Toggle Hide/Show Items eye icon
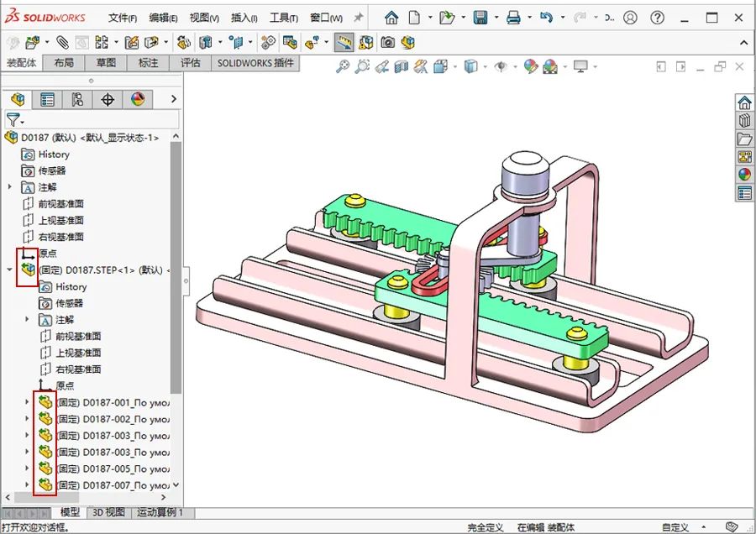The width and height of the screenshot is (756, 534). pos(501,66)
